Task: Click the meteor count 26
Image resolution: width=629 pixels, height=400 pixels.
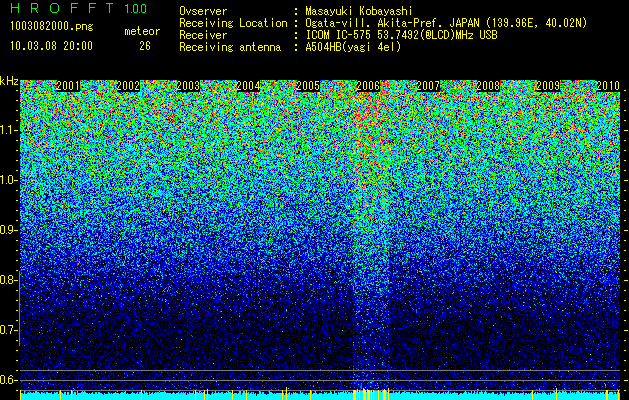Action: [x=145, y=46]
